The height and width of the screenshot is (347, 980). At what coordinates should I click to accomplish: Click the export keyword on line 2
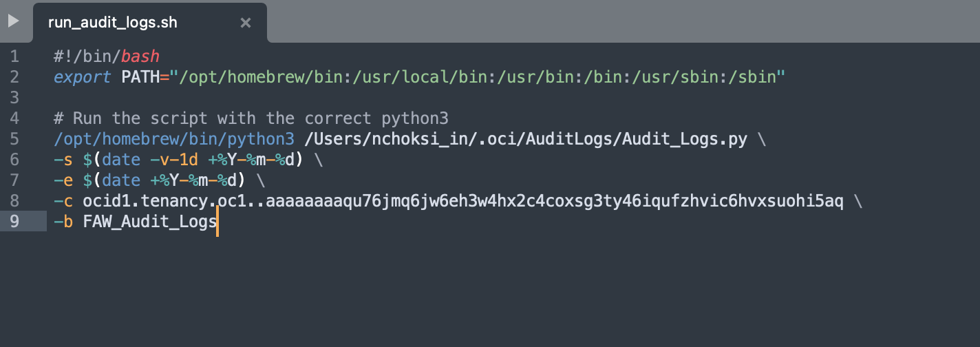pos(82,77)
